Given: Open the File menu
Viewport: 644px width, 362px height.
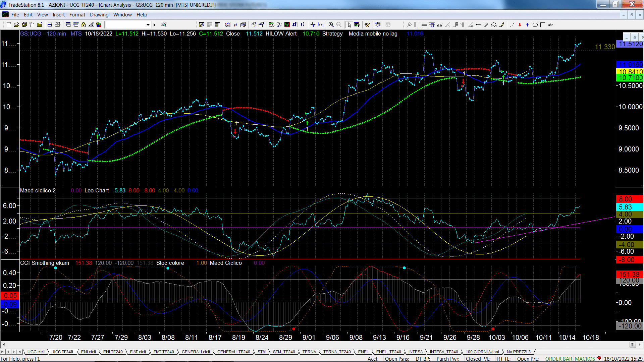Looking at the screenshot, I should click(x=15, y=15).
